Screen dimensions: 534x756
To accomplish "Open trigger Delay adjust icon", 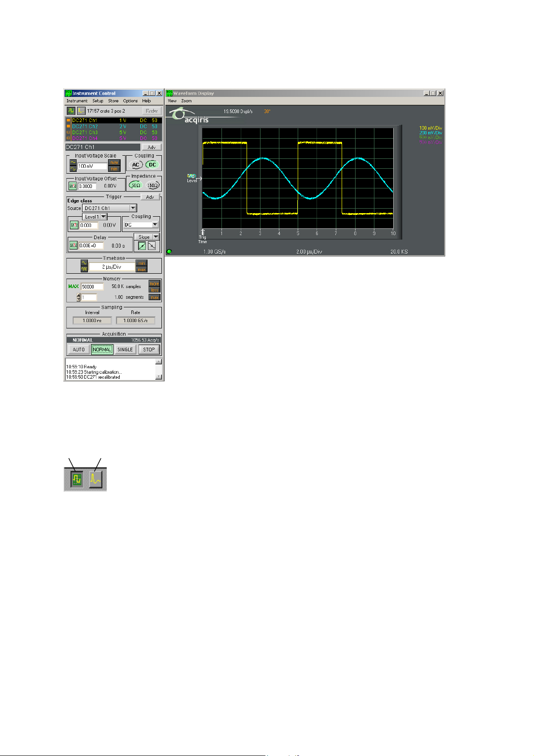I will 74,245.
